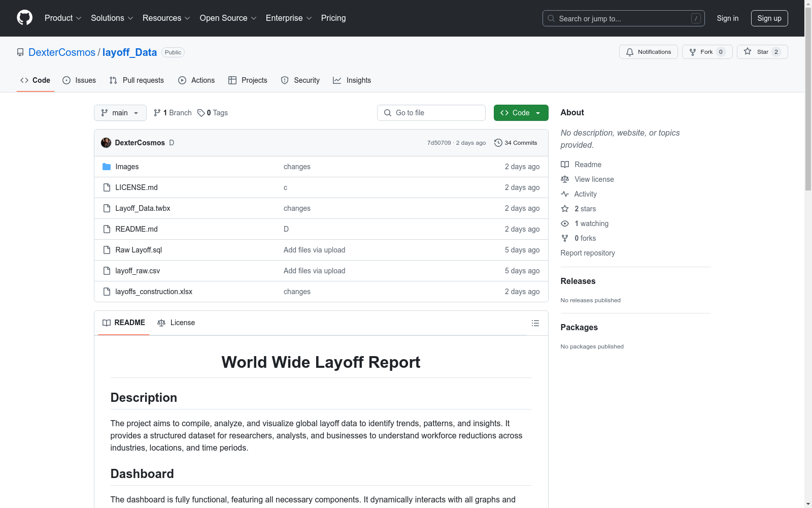Image resolution: width=812 pixels, height=508 pixels.
Task: Click the file icon for LICENSE.md
Action: click(107, 187)
